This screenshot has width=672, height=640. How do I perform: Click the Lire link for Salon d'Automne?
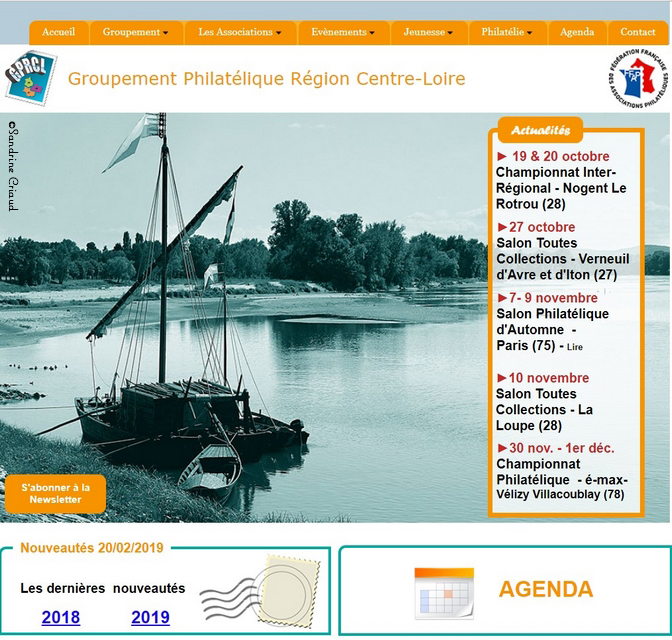pos(574,347)
